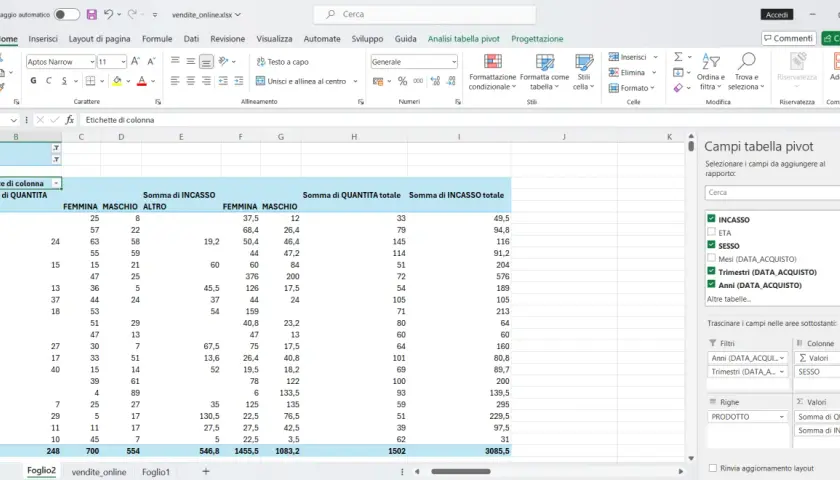Viewport: 840px width, 480px height.
Task: Click the borders icon
Action: coord(91,81)
